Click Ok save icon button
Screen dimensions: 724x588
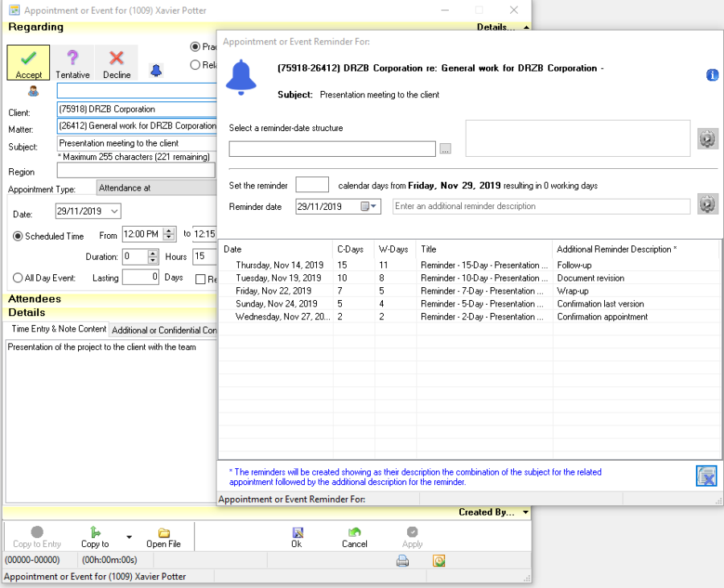point(297,537)
